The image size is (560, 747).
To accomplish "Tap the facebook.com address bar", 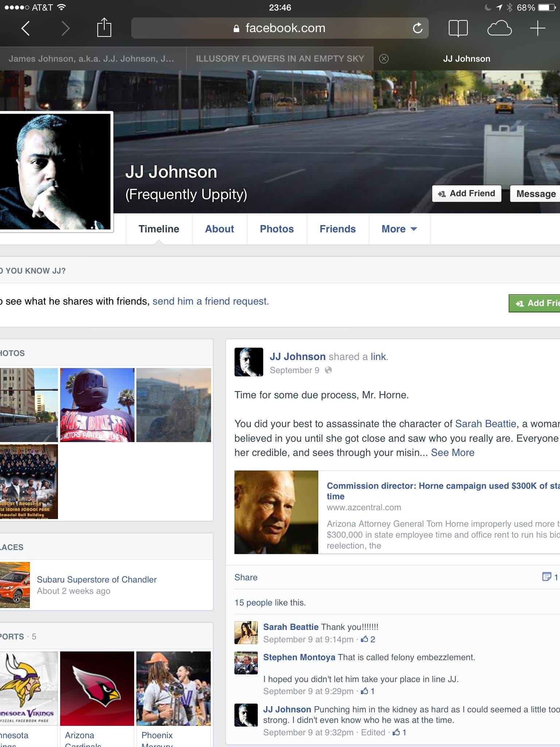I will pos(280,28).
